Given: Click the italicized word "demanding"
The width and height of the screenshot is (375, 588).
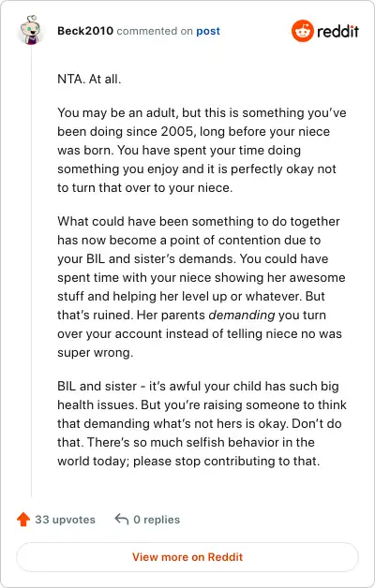Looking at the screenshot, I should point(242,315).
